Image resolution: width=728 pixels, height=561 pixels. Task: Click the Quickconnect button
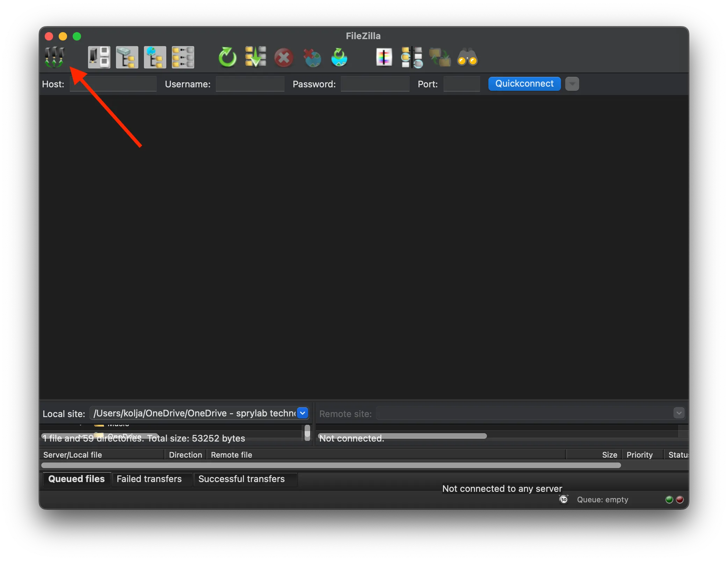coord(524,84)
